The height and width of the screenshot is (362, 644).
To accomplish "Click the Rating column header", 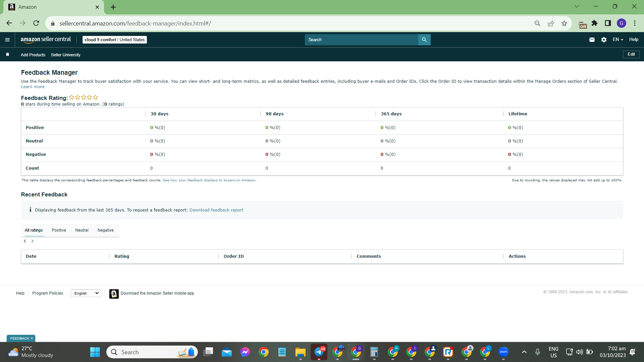I will click(x=122, y=256).
